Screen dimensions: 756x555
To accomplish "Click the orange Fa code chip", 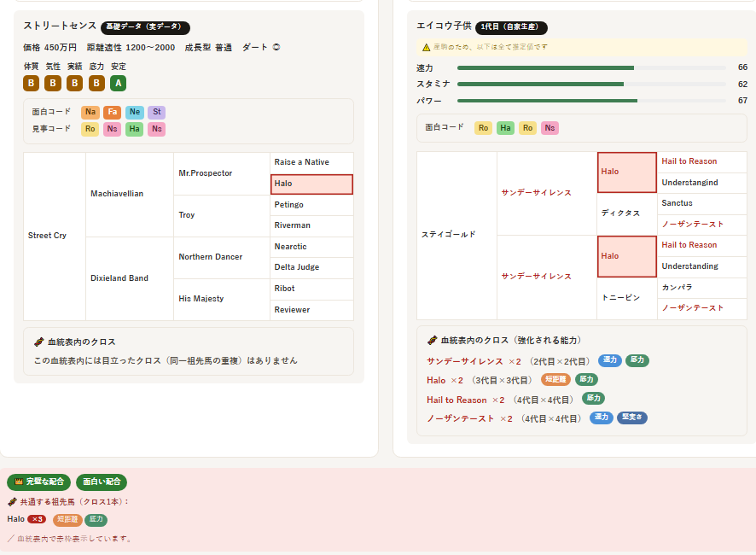I will pyautogui.click(x=113, y=112).
